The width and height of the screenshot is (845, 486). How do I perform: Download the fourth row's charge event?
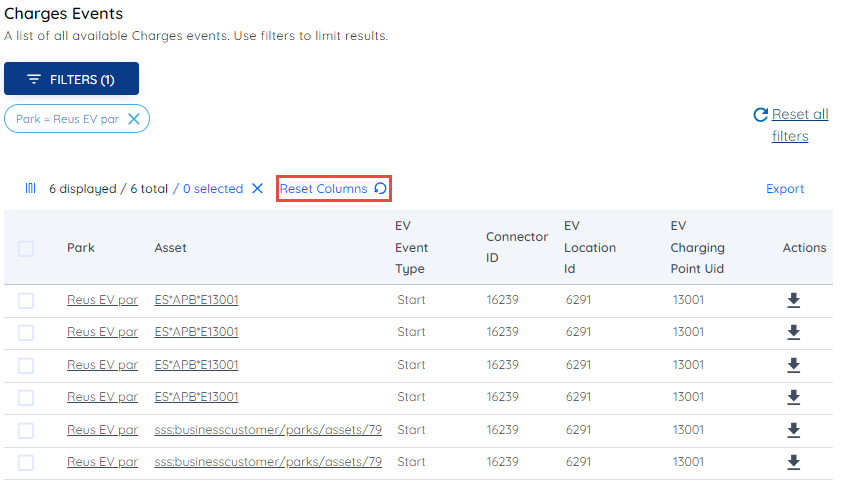[x=793, y=397]
